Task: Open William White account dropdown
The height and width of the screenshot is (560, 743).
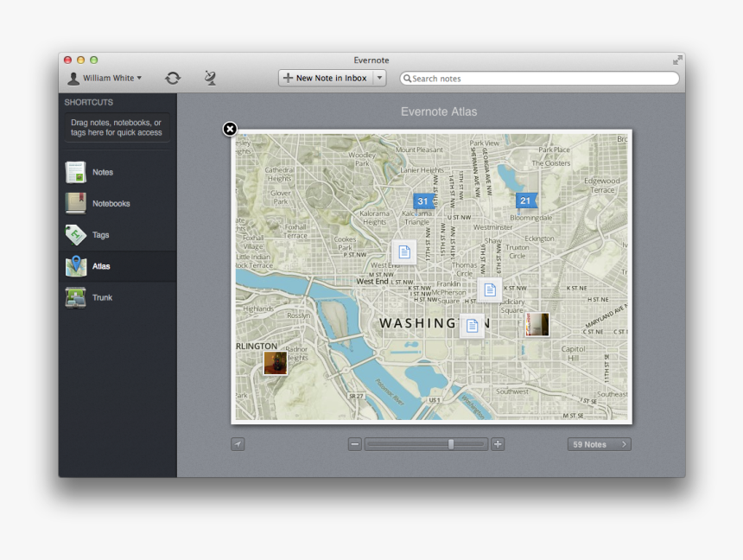Action: pyautogui.click(x=105, y=78)
